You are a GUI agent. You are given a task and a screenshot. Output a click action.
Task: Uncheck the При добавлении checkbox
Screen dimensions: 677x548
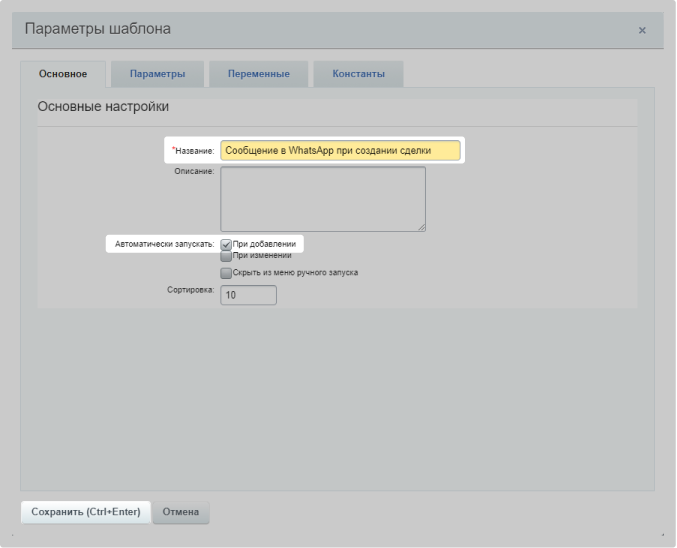[226, 244]
